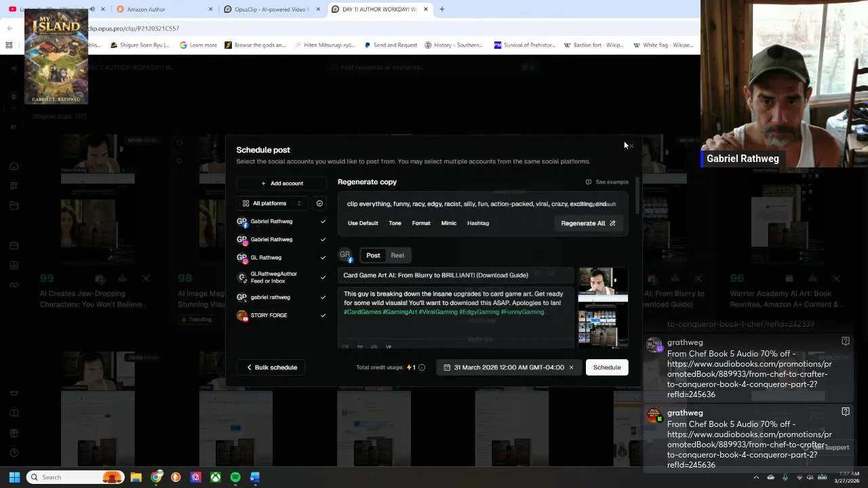Open the Word icon in taskbar
This screenshot has height=488, width=868.
click(255, 477)
